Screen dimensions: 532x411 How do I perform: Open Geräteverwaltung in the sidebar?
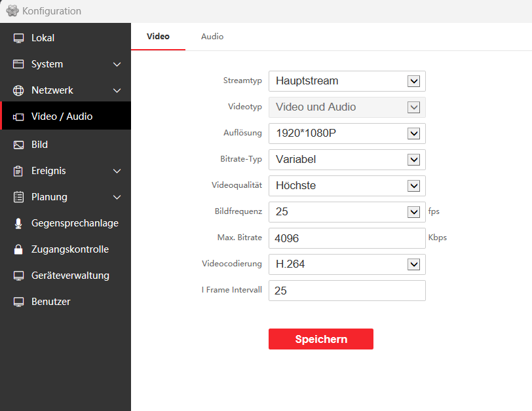[x=70, y=276]
